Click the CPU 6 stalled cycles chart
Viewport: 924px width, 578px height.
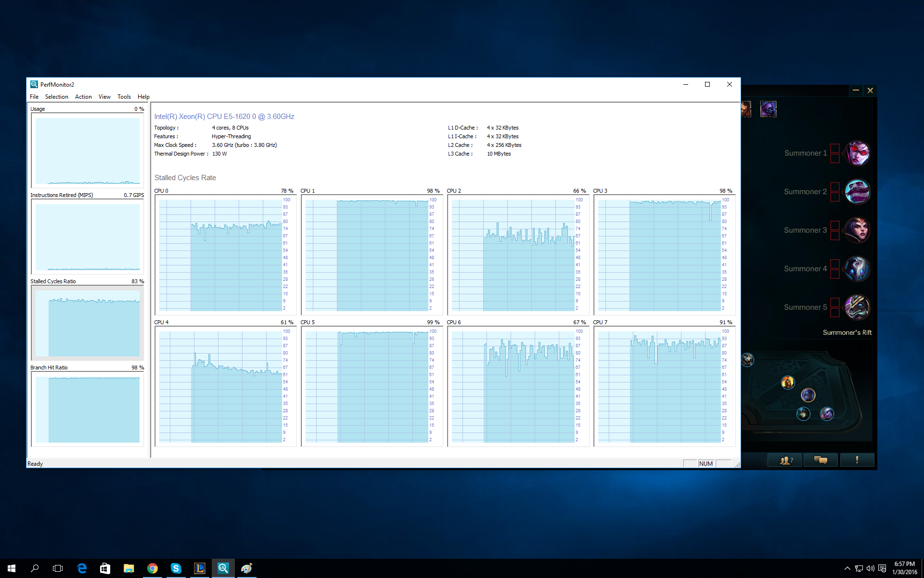click(x=517, y=386)
